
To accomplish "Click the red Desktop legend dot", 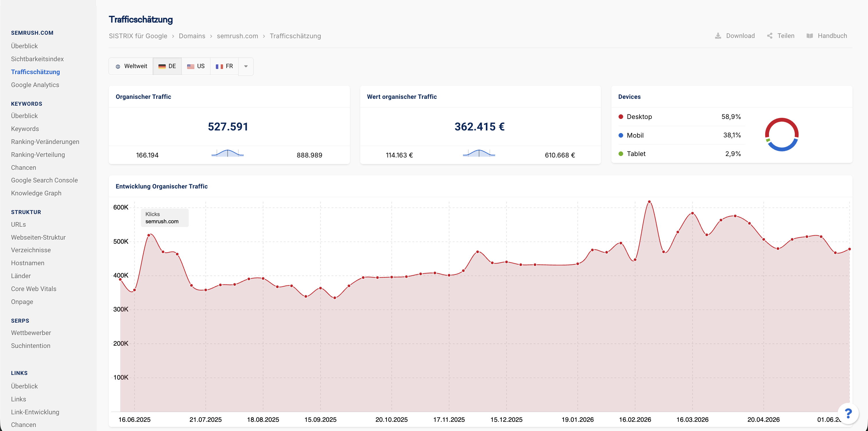I will pyautogui.click(x=621, y=117).
